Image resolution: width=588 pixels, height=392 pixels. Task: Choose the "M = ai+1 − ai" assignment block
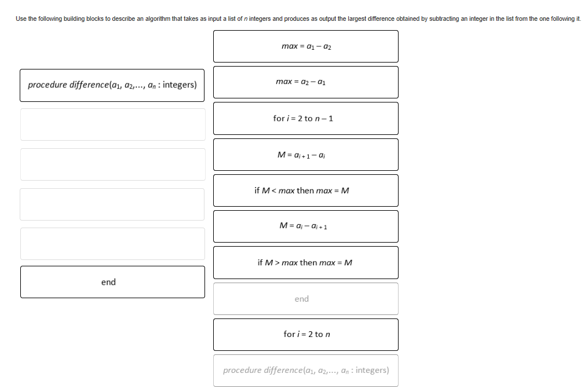coord(306,154)
